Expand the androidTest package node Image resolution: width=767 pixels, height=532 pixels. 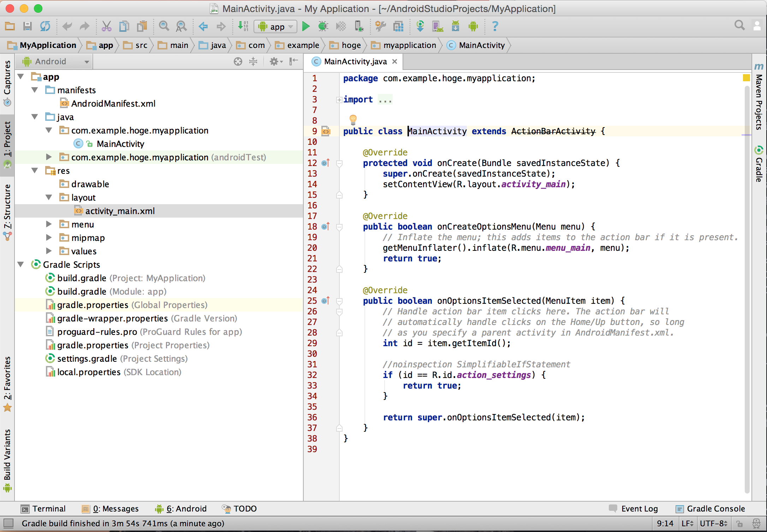pos(49,157)
